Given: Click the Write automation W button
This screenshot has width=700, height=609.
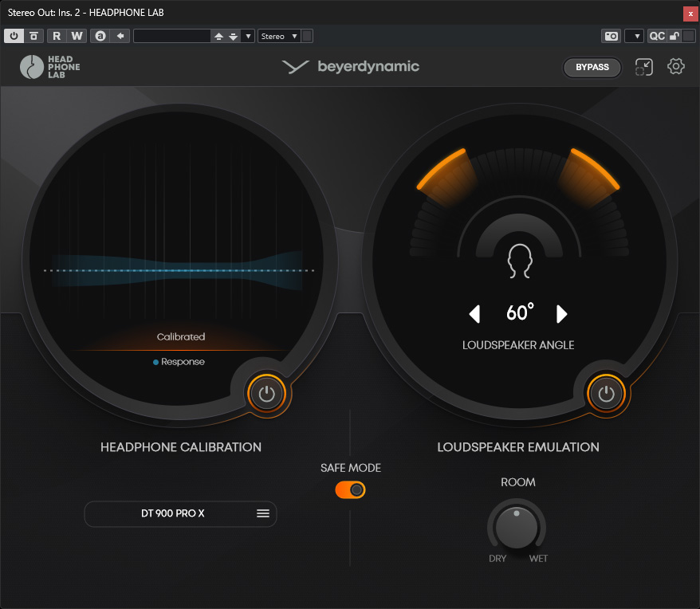Looking at the screenshot, I should pyautogui.click(x=77, y=36).
